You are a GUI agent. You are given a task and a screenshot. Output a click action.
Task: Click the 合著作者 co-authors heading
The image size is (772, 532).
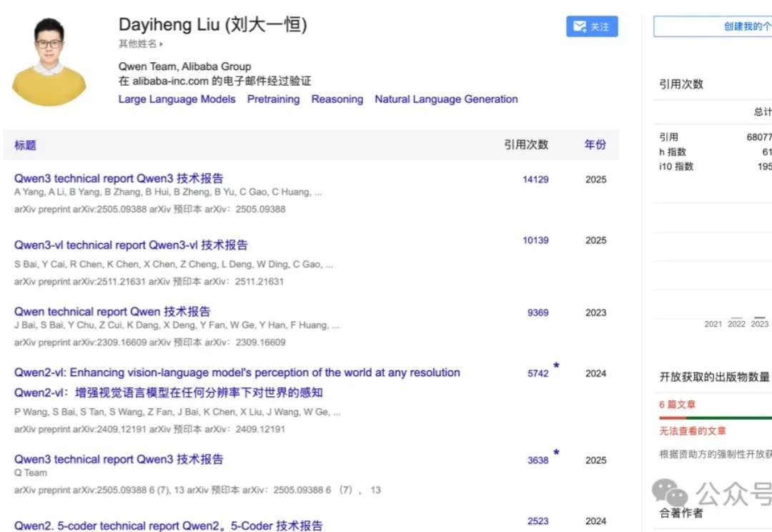pos(681,513)
